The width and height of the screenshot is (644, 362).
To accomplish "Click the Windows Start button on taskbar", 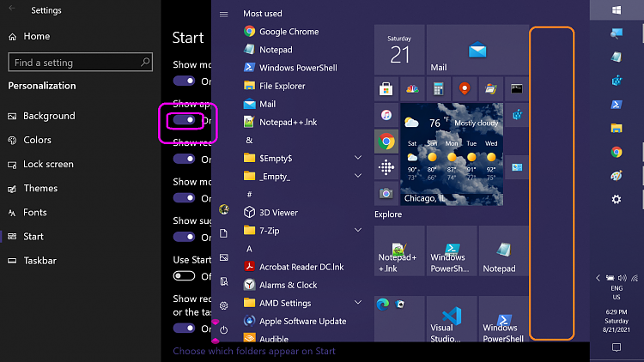I will tap(617, 9).
